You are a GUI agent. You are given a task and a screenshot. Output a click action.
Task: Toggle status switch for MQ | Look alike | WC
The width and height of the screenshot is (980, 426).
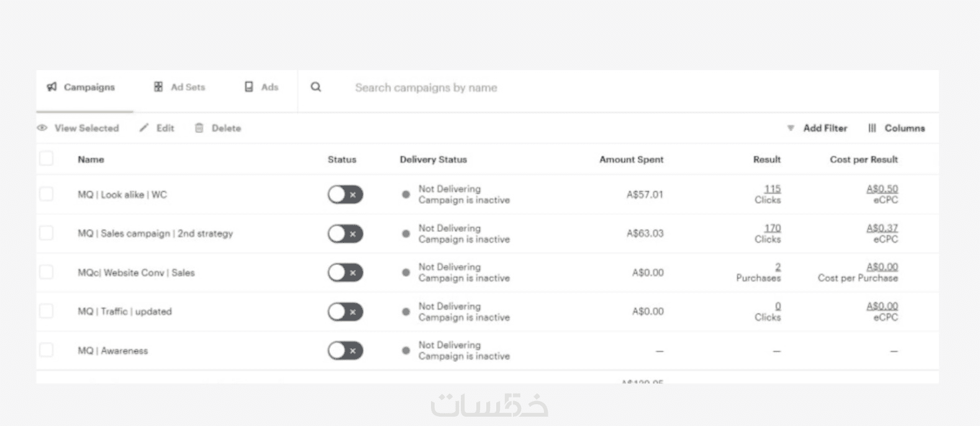(345, 194)
